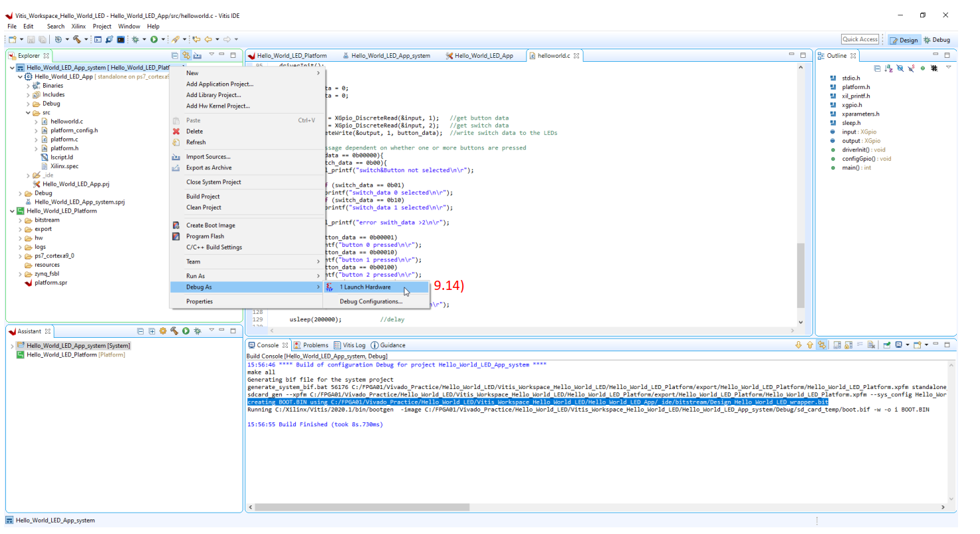Switch to the helloworld.c editor tab
Viewport: 980px width, 534px height.
pyautogui.click(x=553, y=56)
